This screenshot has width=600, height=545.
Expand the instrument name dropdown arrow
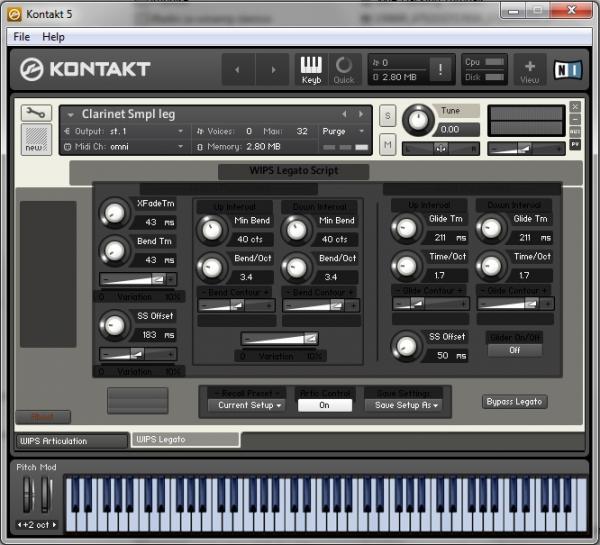pos(70,114)
